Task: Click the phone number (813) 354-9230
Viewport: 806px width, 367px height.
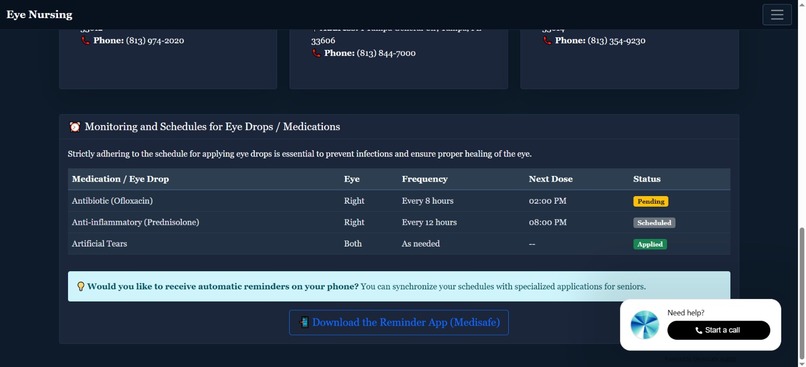Action: pyautogui.click(x=616, y=41)
